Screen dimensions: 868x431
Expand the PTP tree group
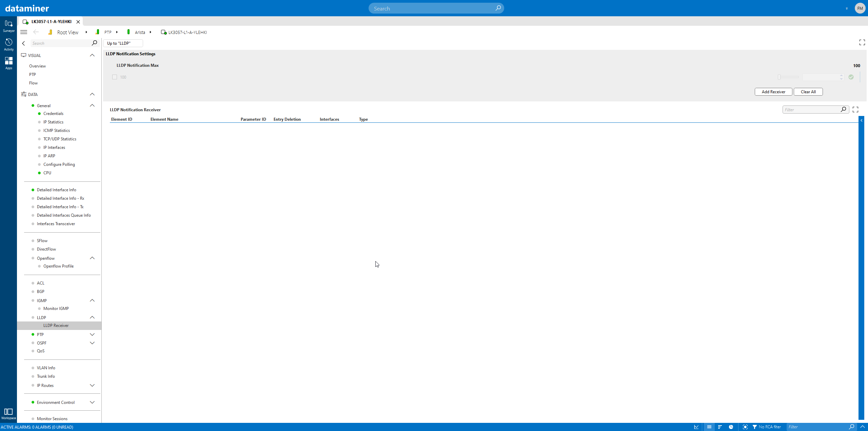[x=92, y=334]
